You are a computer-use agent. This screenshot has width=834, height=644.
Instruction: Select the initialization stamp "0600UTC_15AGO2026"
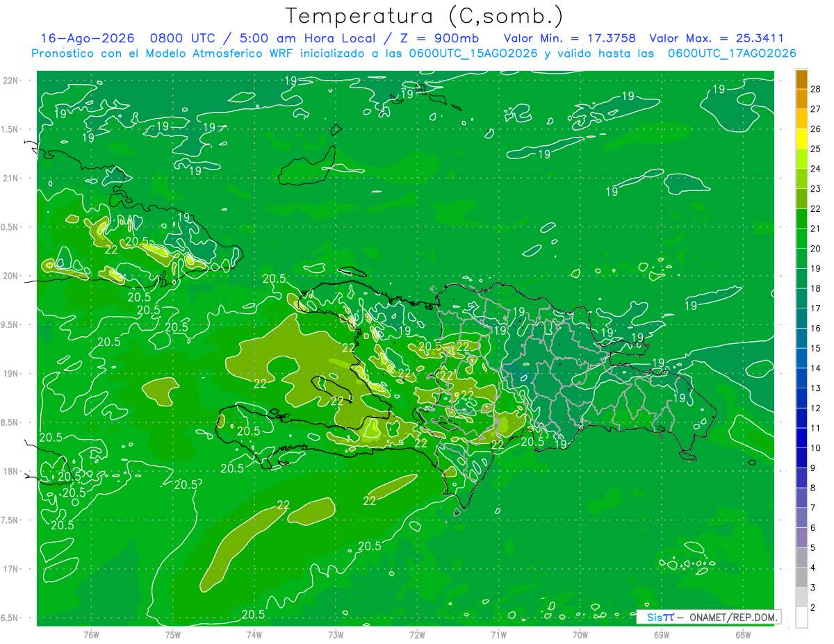pos(473,53)
